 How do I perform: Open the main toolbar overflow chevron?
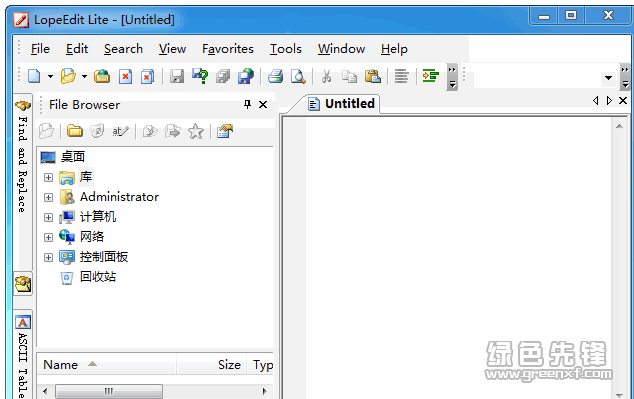click(x=452, y=76)
